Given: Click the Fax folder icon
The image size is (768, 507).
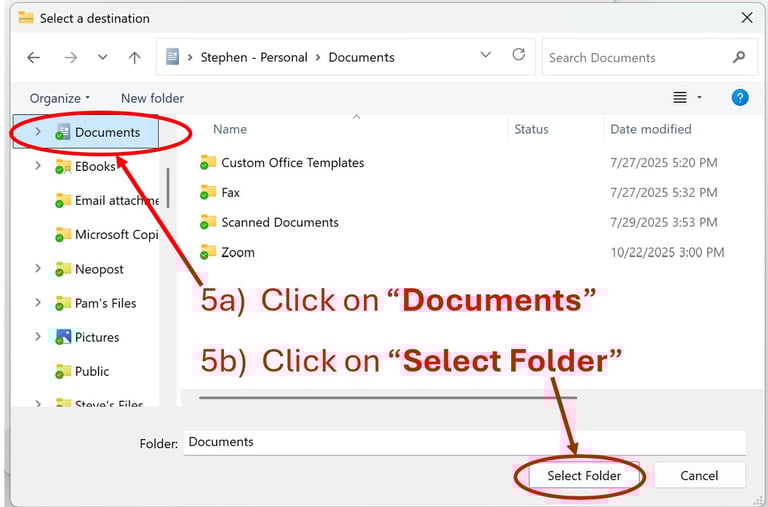Looking at the screenshot, I should tap(208, 192).
